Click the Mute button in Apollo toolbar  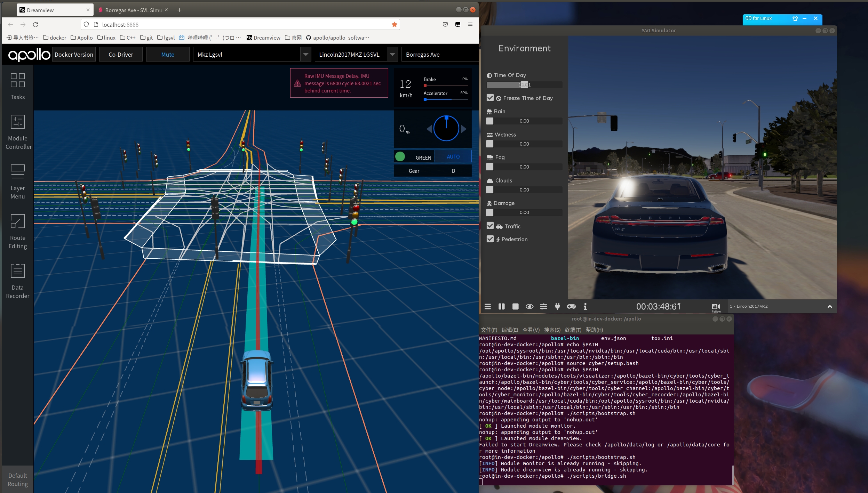pos(168,54)
